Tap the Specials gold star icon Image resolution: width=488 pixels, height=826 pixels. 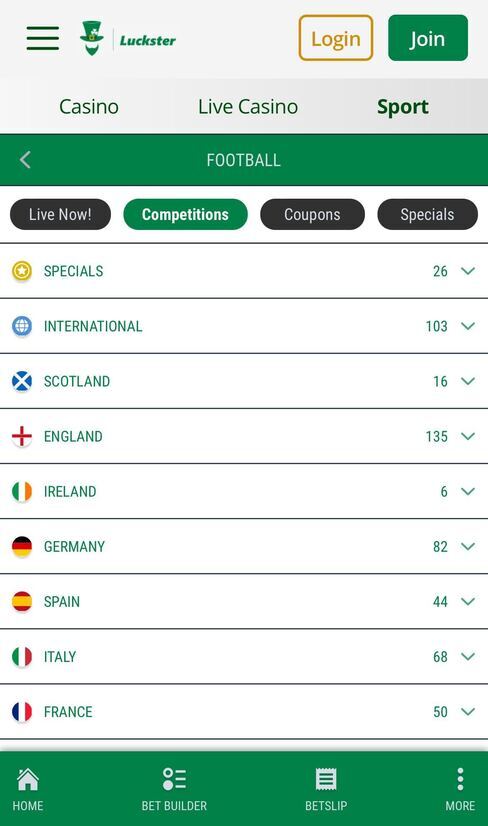pyautogui.click(x=22, y=271)
